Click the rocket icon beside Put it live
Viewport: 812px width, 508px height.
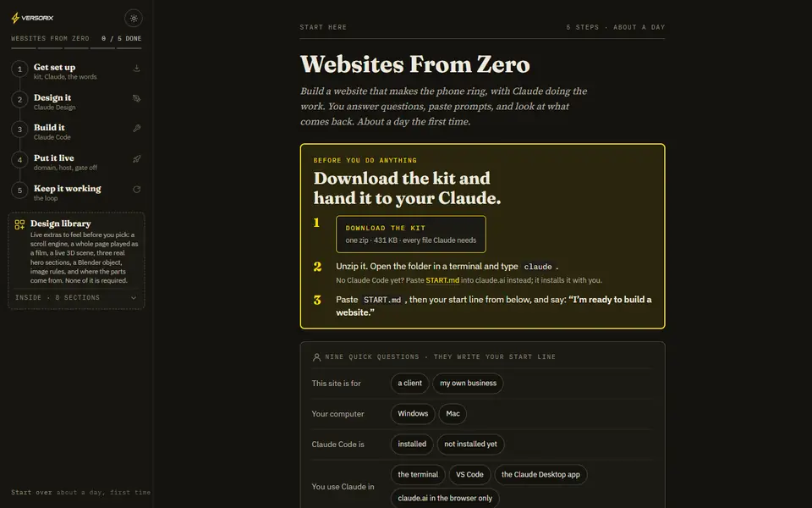click(137, 158)
